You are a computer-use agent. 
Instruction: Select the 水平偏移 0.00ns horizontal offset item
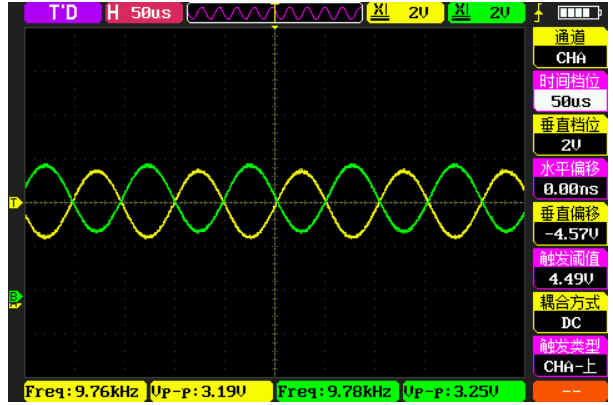570,179
